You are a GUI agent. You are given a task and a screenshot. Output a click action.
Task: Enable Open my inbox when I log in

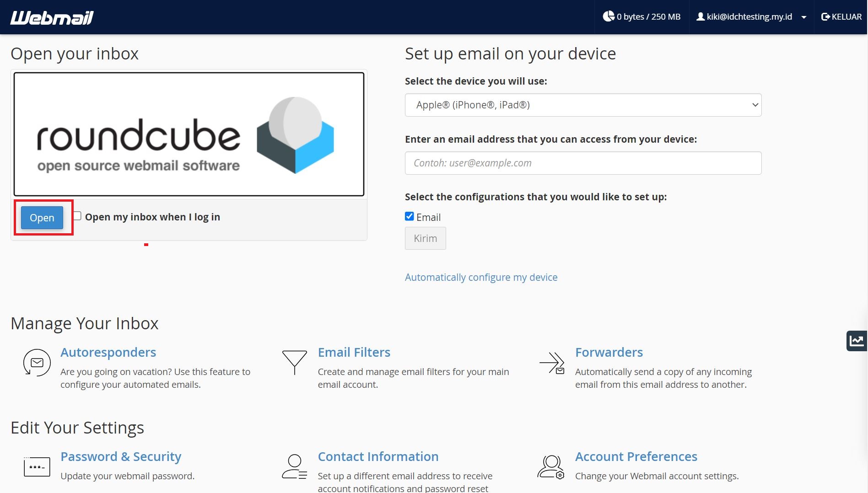pos(76,216)
